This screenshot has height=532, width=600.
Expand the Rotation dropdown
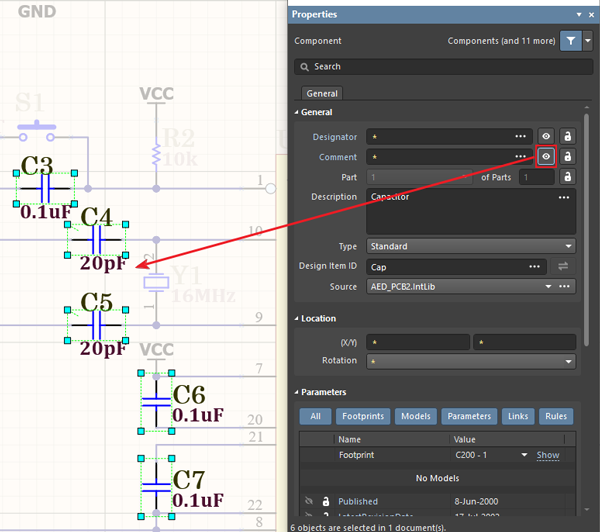point(568,361)
